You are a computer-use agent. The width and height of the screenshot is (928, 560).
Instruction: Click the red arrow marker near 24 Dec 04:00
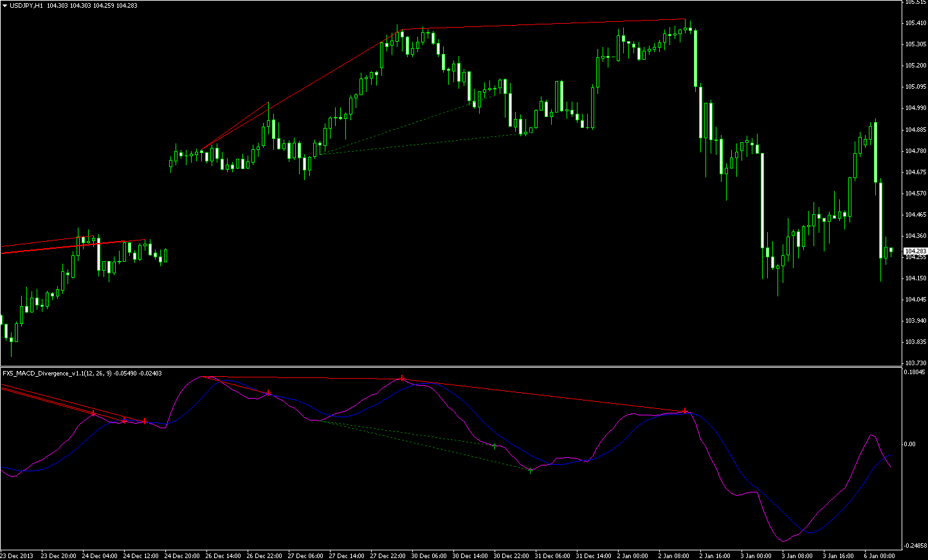click(94, 413)
